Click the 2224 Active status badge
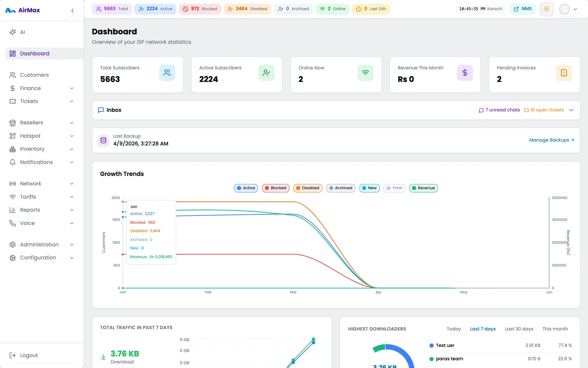This screenshot has width=588, height=368. coord(155,9)
